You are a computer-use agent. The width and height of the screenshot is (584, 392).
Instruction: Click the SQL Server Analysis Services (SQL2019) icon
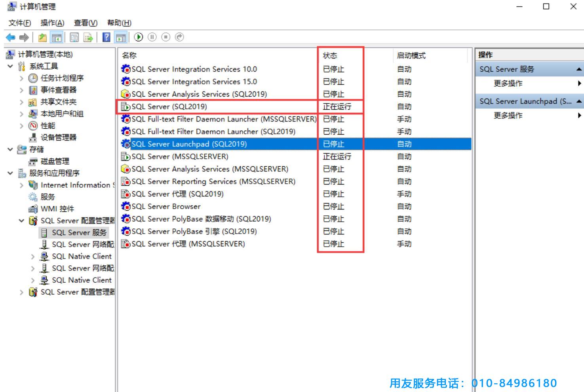pos(126,94)
